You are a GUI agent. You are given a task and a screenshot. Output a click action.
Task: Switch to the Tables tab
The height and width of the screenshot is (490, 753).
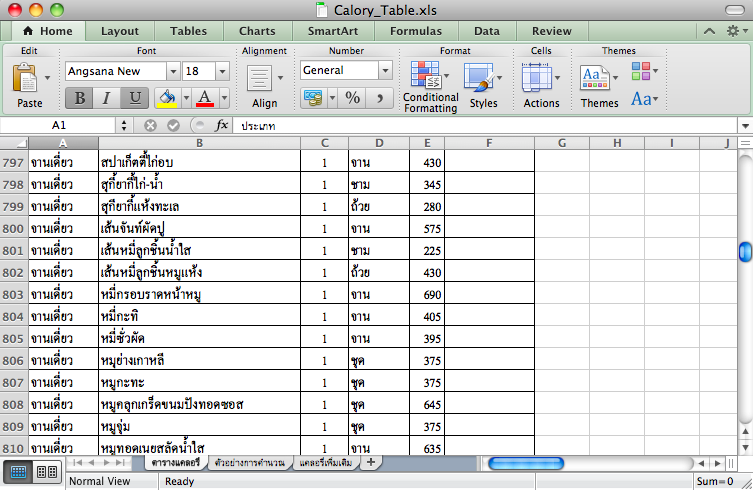(x=188, y=31)
